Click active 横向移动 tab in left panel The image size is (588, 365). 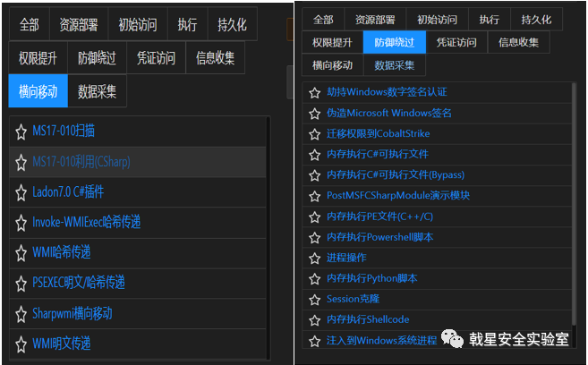(x=38, y=91)
